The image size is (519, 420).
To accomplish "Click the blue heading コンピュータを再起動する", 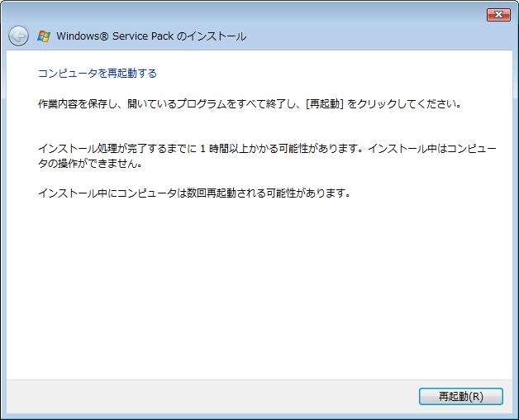I will pos(98,74).
